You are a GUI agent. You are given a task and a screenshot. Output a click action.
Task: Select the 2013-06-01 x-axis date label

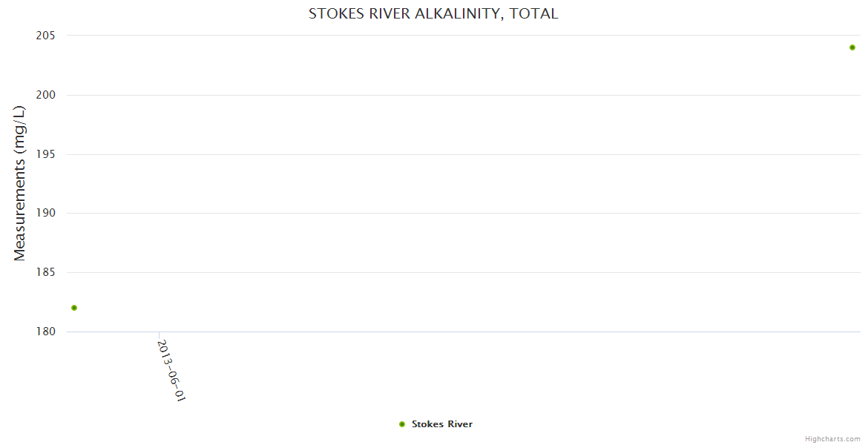(171, 370)
